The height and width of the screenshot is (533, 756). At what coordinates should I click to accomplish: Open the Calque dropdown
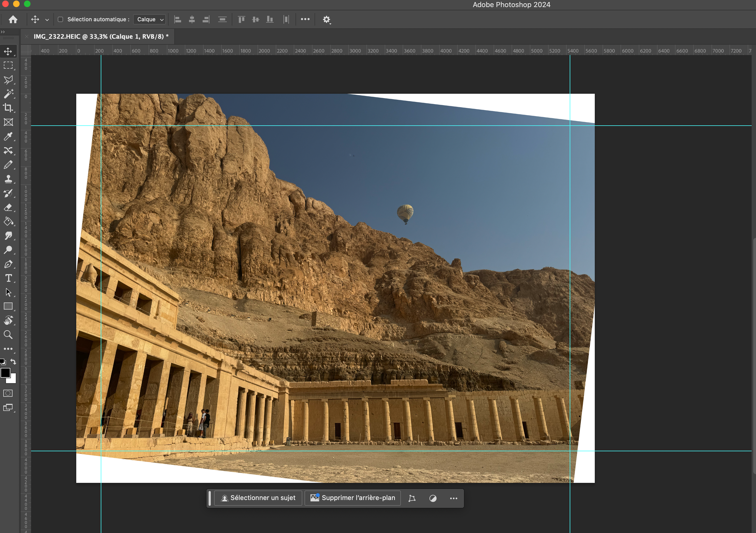click(x=150, y=19)
